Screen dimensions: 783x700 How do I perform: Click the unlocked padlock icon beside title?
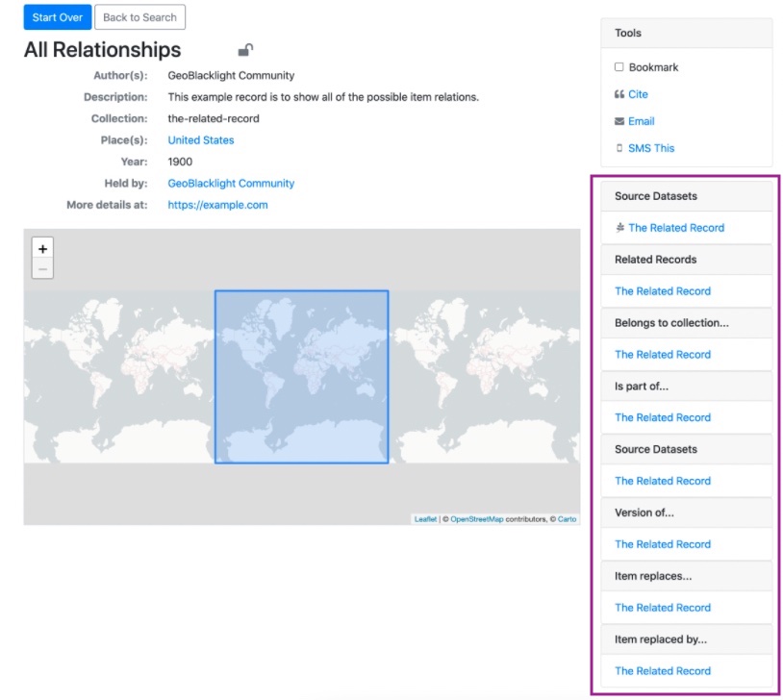click(245, 50)
